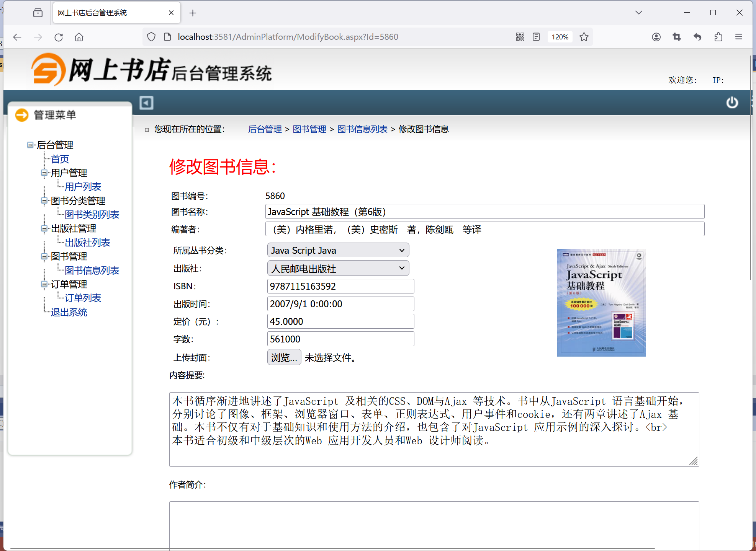
Task: Follow the 图书信息列表 breadcrumb link
Action: pyautogui.click(x=362, y=129)
